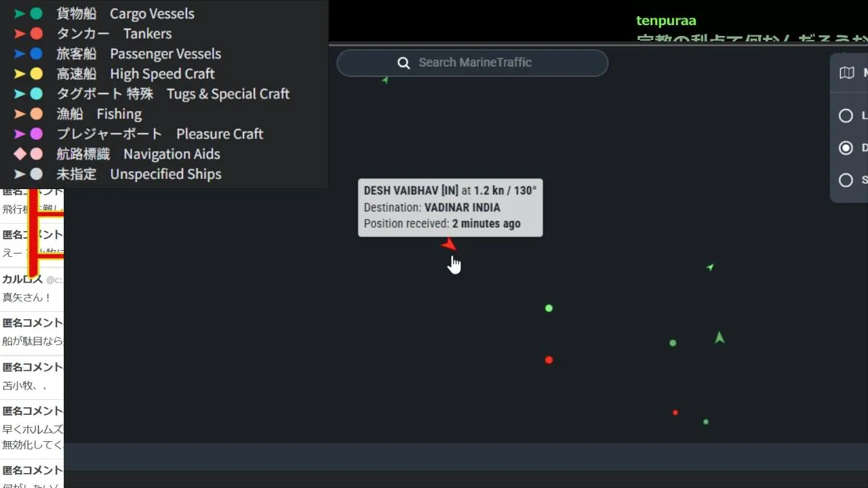Click the Passenger Vessels legend label
Viewport: 868px width, 488px height.
pos(165,54)
